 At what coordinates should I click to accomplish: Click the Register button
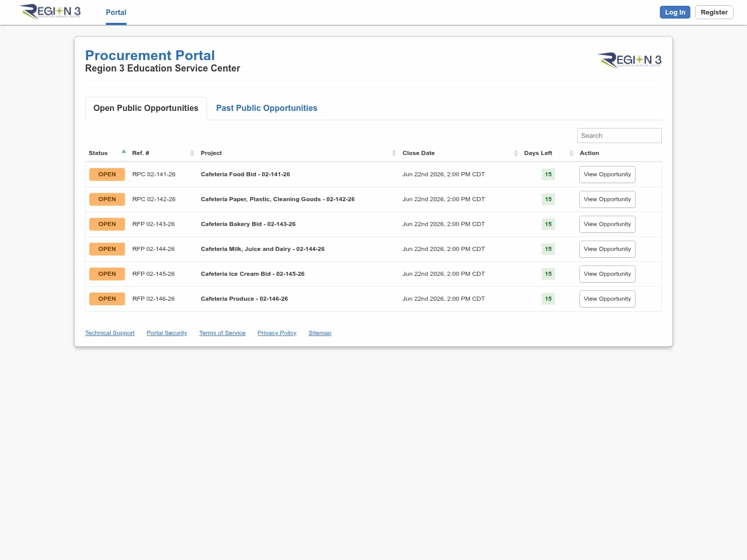click(x=714, y=12)
